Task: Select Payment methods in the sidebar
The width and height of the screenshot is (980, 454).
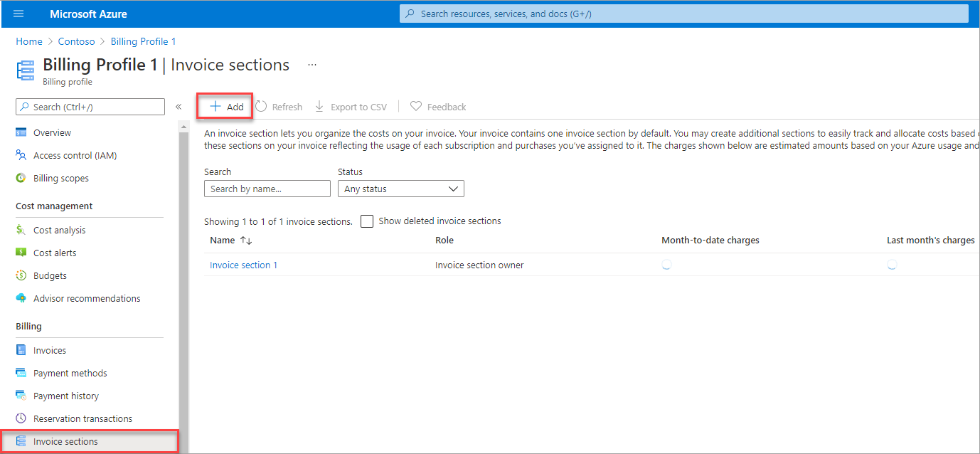Action: click(70, 373)
